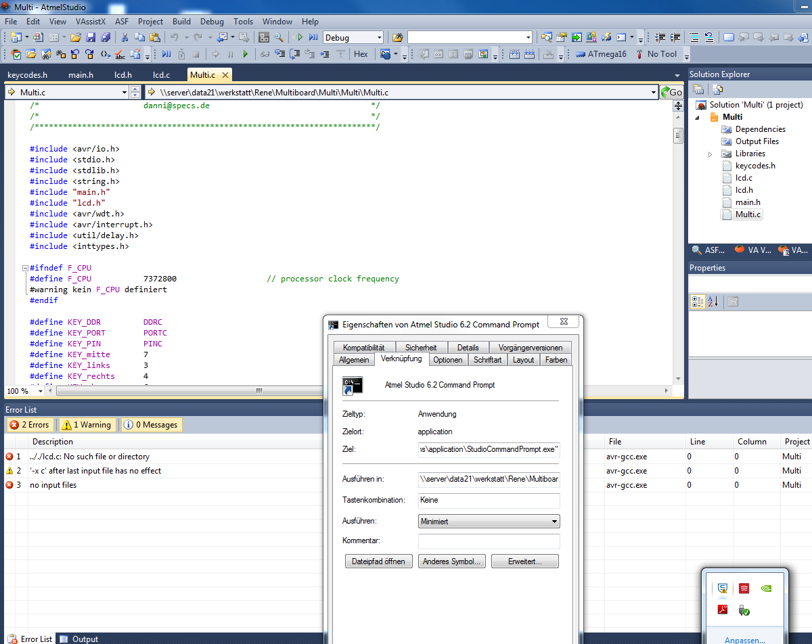Toggle the 0 Messages filter button
This screenshot has height=644, width=812.
point(152,425)
